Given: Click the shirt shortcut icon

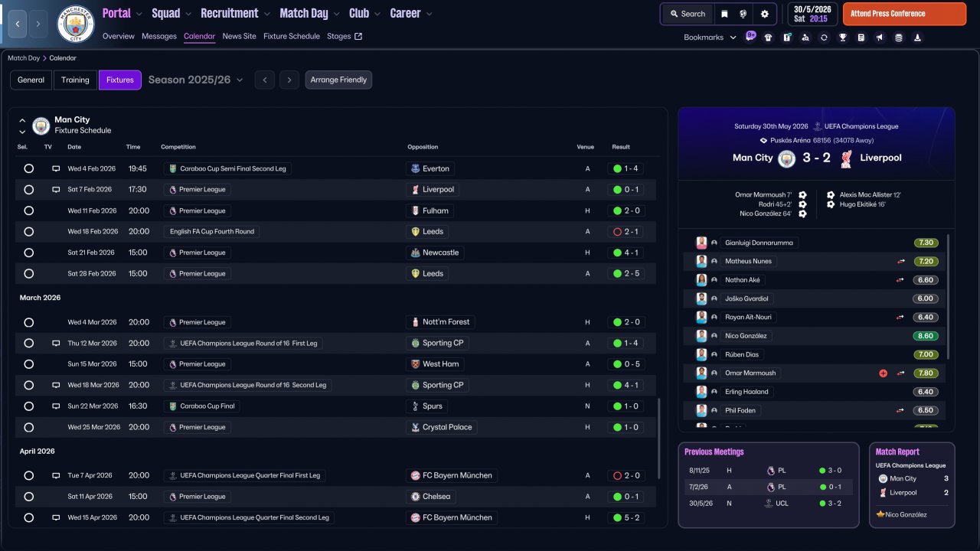Looking at the screenshot, I should [768, 37].
